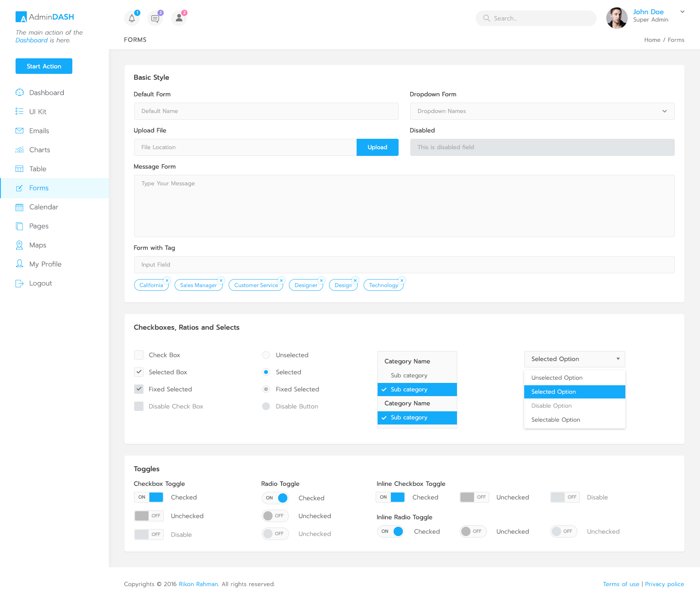This screenshot has height=601, width=700.
Task: Select the unhighlighted Sub category item
Action: [x=417, y=376]
